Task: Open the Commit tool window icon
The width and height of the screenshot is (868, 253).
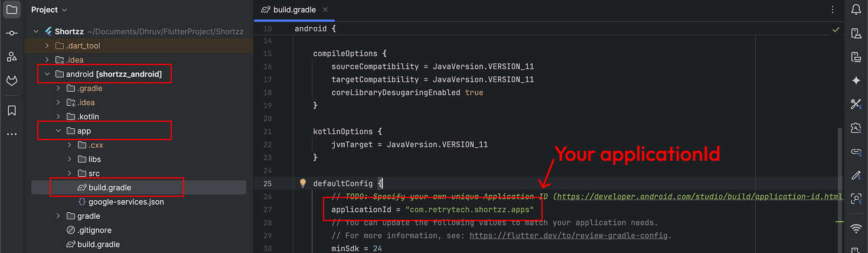Action: click(12, 34)
